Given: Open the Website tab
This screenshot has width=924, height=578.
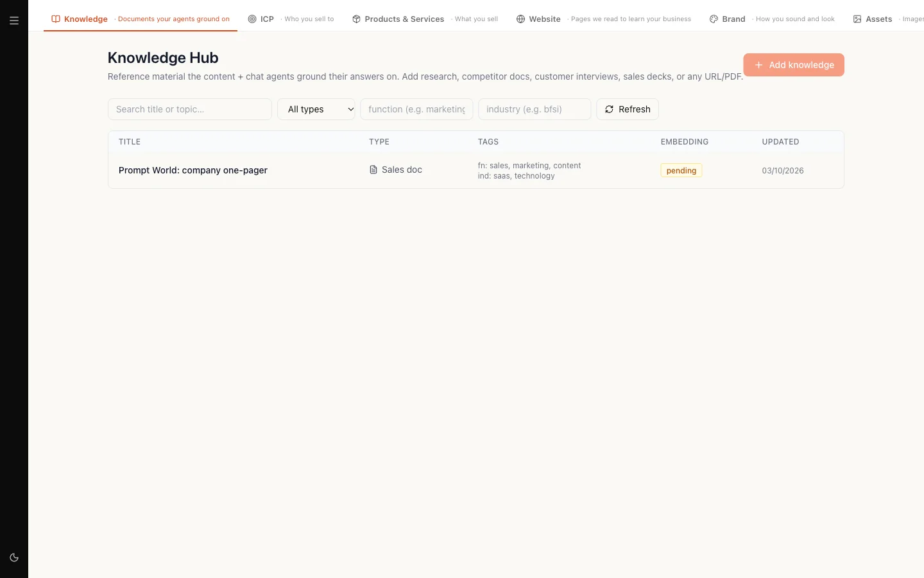Looking at the screenshot, I should tap(603, 19).
